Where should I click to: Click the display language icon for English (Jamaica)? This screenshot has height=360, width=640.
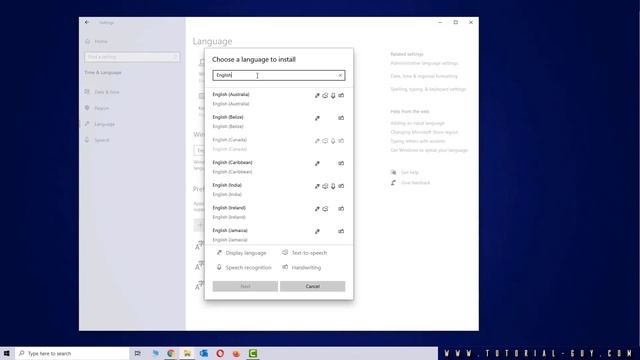(317, 231)
